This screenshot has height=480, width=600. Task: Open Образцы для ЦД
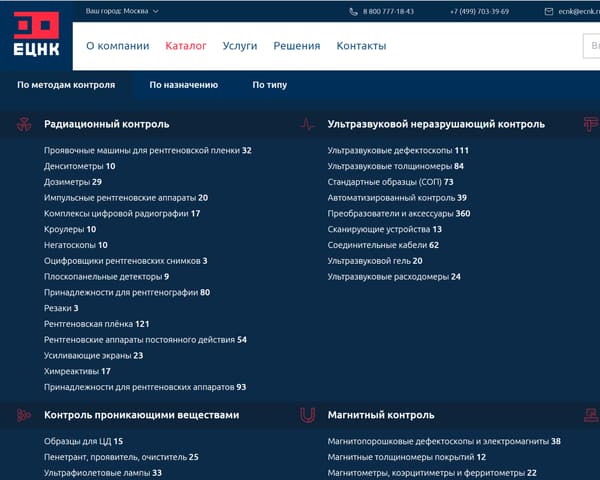tap(83, 441)
